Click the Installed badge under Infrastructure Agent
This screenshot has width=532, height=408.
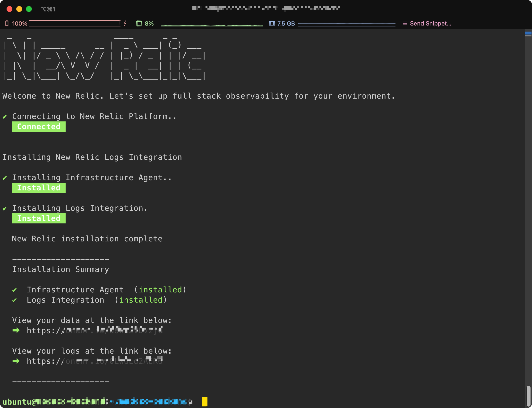pyautogui.click(x=39, y=188)
